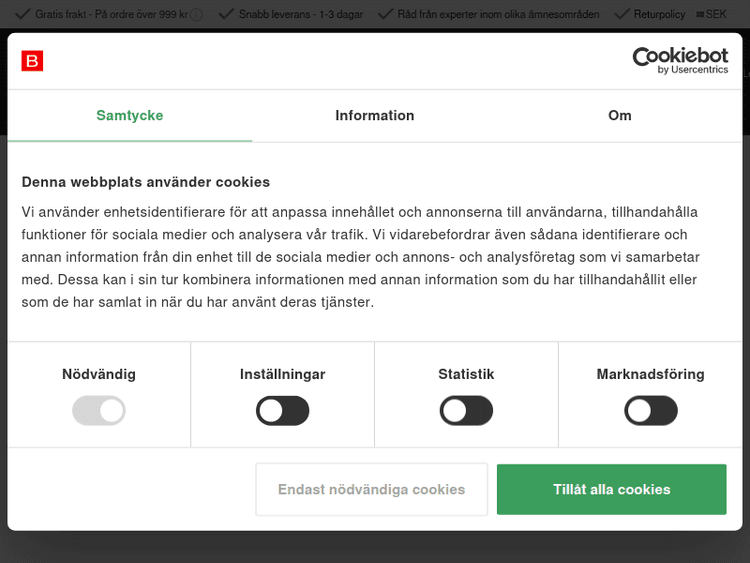The image size is (750, 563).
Task: Click checkmark beside Råd från experter
Action: (385, 15)
